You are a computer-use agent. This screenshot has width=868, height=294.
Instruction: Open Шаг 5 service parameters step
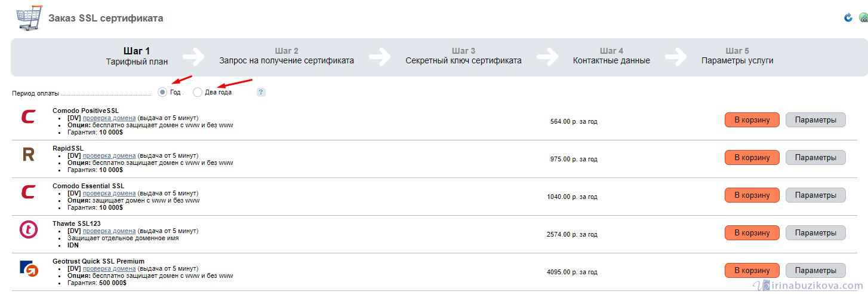point(737,56)
